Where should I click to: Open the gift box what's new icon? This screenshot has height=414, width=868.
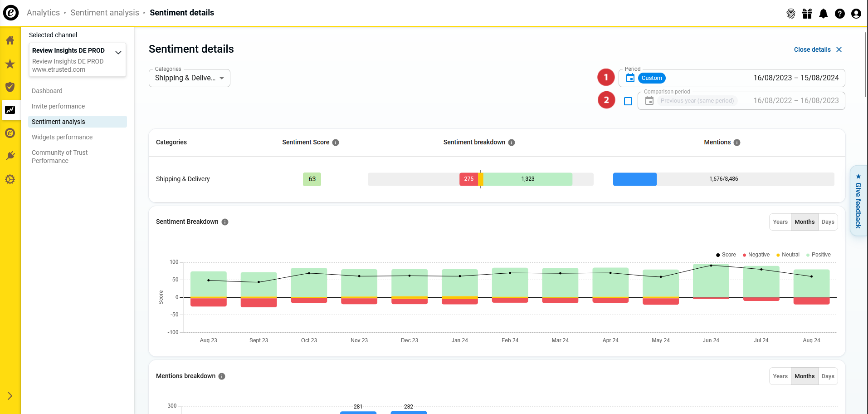click(x=807, y=14)
